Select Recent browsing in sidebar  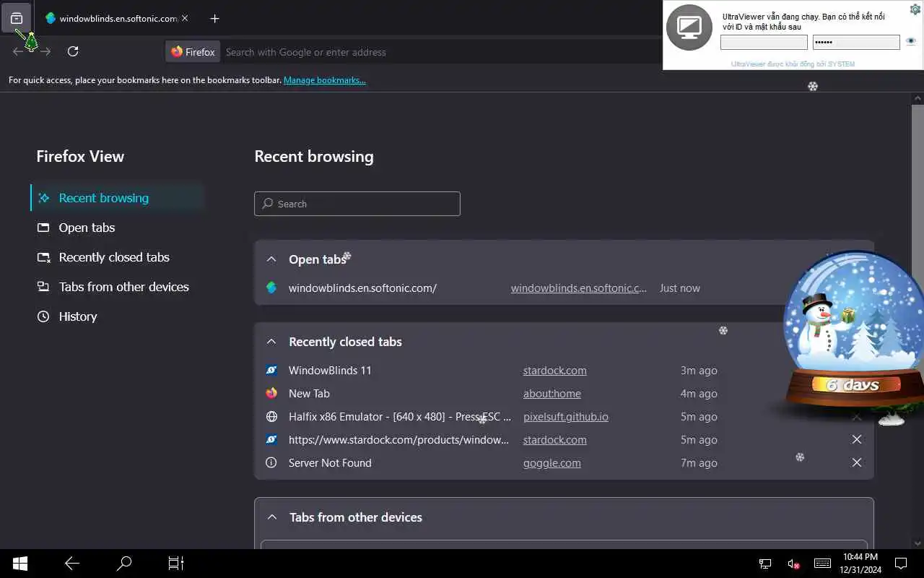coord(118,198)
